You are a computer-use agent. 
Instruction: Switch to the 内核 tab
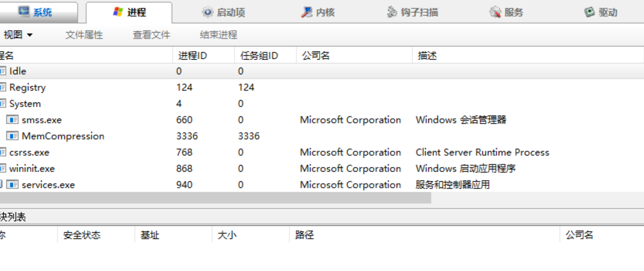point(318,12)
